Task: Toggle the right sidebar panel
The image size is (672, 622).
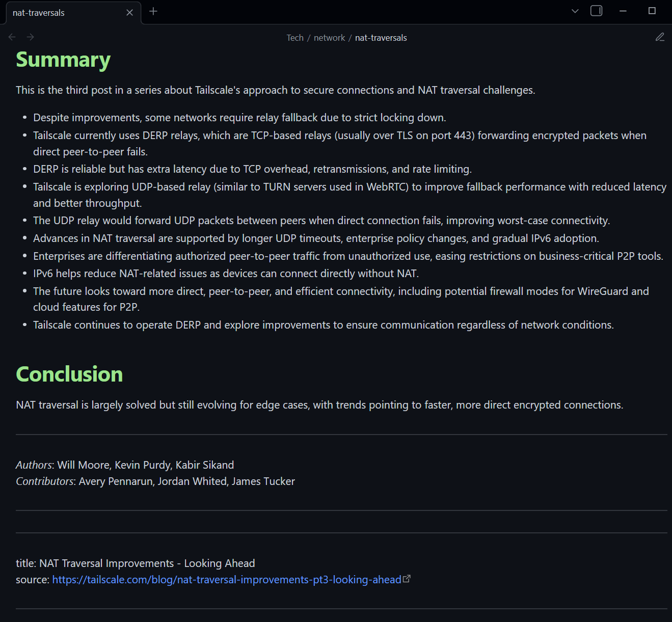Action: pos(596,11)
